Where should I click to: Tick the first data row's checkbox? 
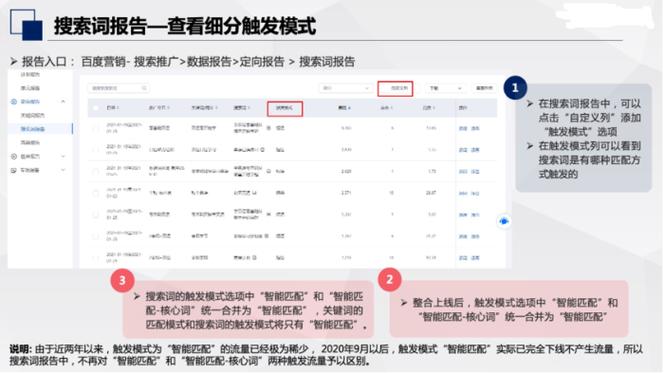96,128
